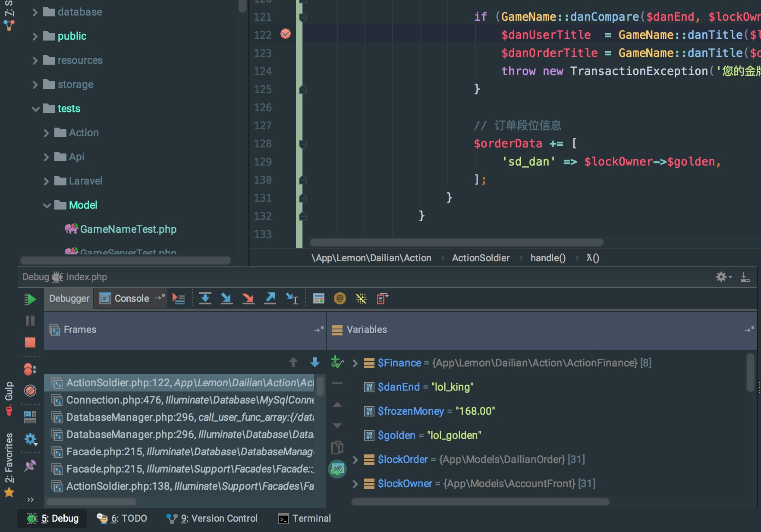Open Evaluate Expression calculator icon
The image size is (761, 532).
pos(319,298)
